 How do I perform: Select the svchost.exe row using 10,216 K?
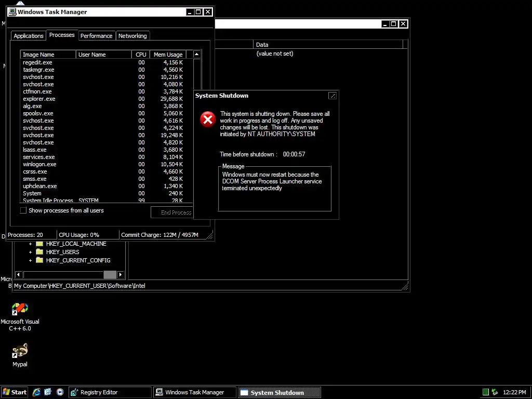pyautogui.click(x=106, y=77)
